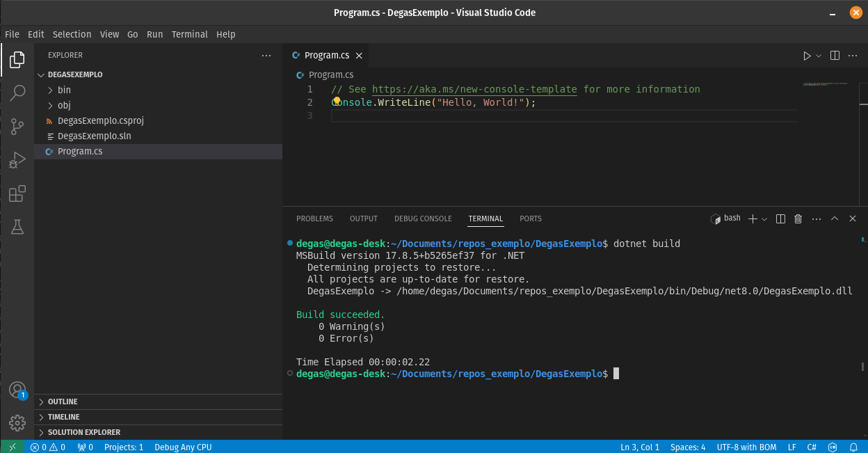Open editor More Actions ellipsis
868x453 pixels.
coord(853,56)
